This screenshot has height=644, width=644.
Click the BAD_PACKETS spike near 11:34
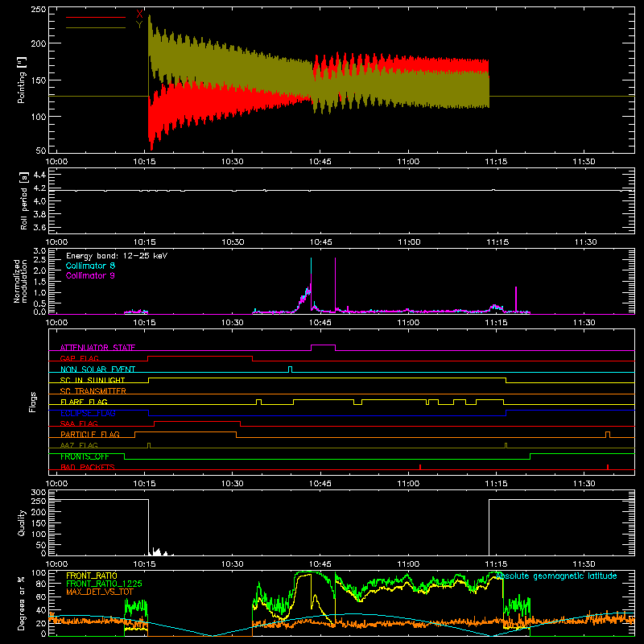(x=608, y=467)
